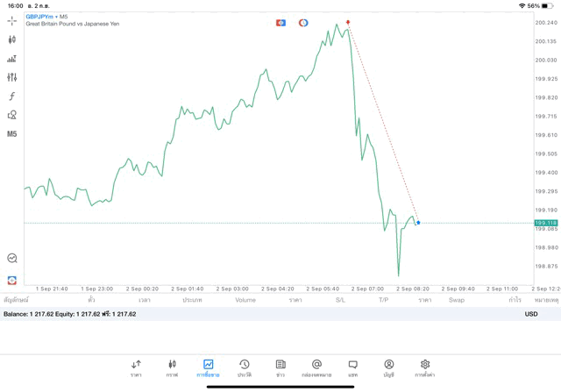Viewport: 561px width, 392px height.
Task: Select the crosshair tool in left sidebar
Action: (x=11, y=20)
